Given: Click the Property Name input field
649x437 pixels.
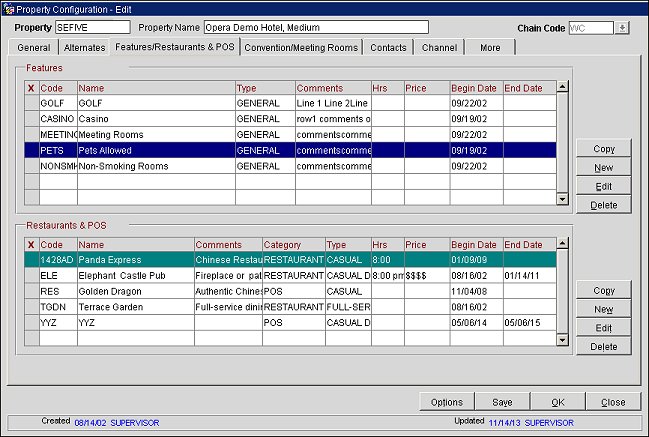Looking at the screenshot, I should (314, 27).
